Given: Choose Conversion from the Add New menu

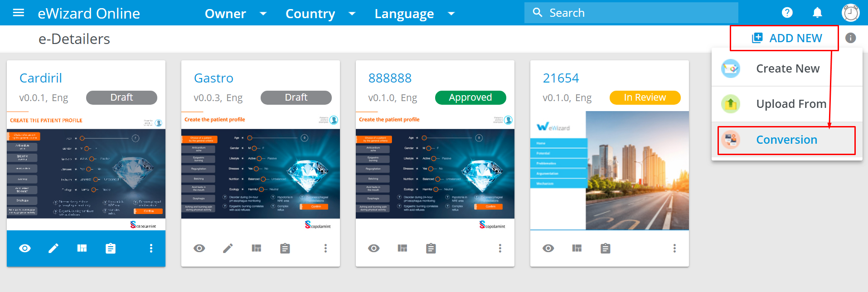Looking at the screenshot, I should pyautogui.click(x=786, y=140).
